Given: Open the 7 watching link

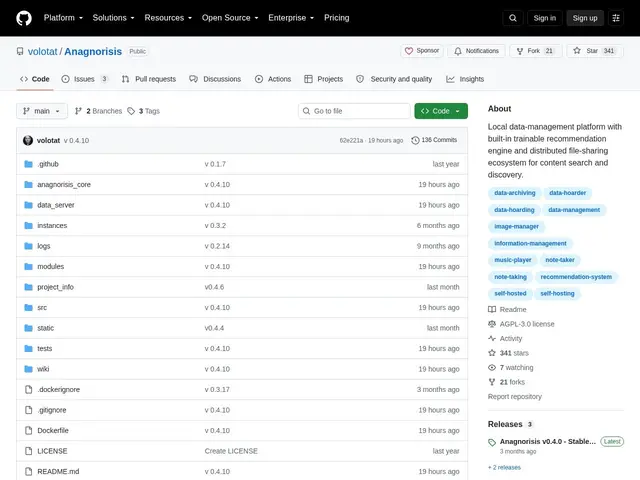Looking at the screenshot, I should [511, 368].
